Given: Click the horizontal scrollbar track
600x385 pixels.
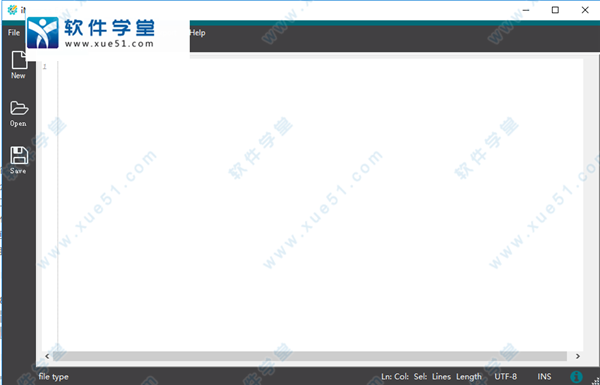Looking at the screenshot, I should click(310, 356).
